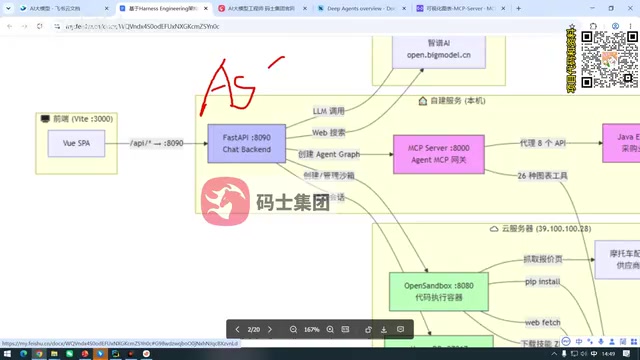Go to the next page in viewer toolbar

(270, 329)
